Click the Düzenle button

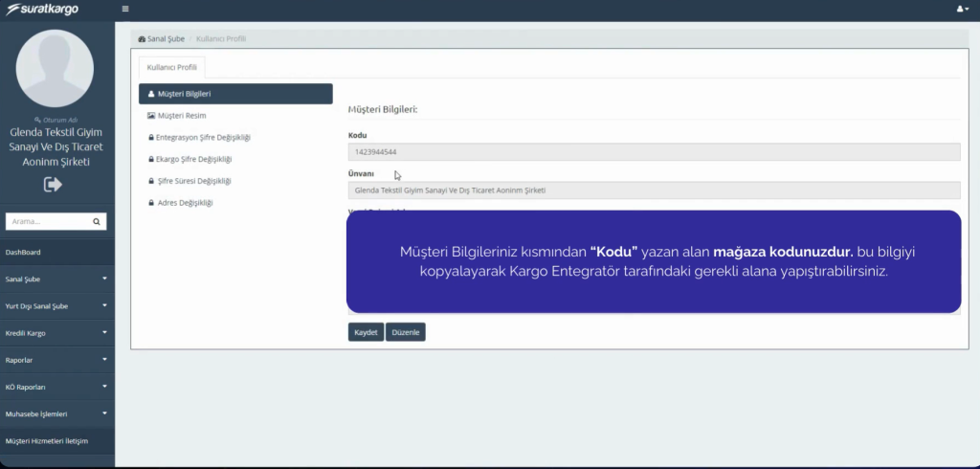(x=406, y=332)
